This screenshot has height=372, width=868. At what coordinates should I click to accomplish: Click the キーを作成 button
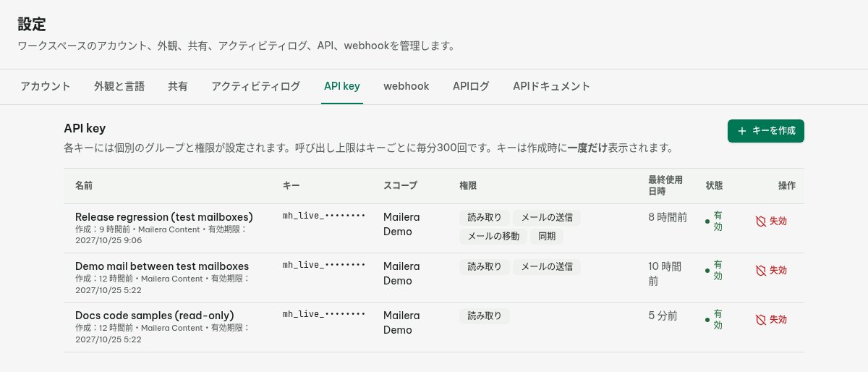(x=766, y=131)
